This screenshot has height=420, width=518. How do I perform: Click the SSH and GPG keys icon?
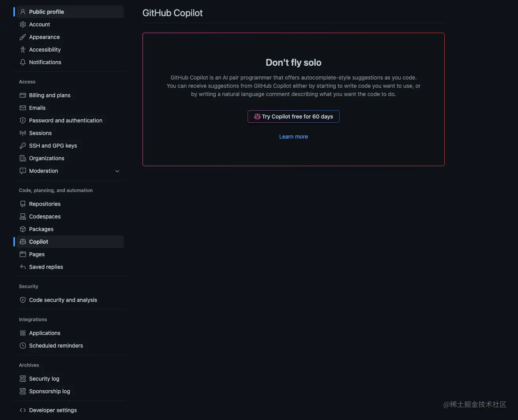click(22, 146)
